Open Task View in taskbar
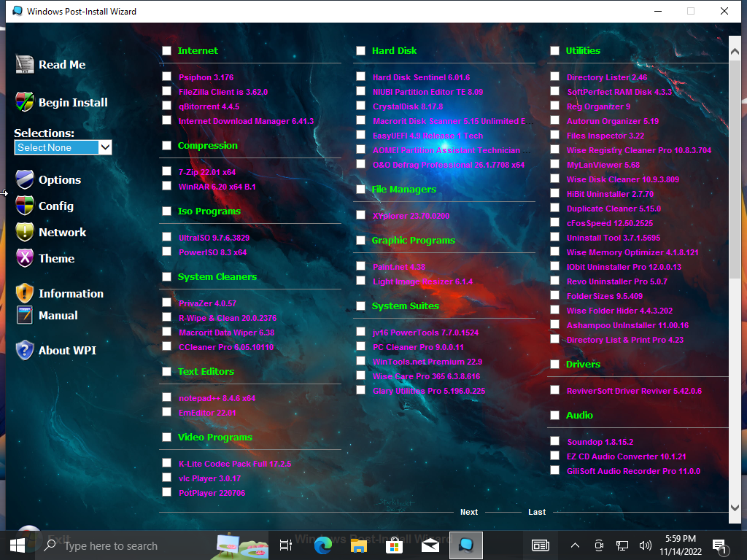This screenshot has width=747, height=560. [285, 545]
